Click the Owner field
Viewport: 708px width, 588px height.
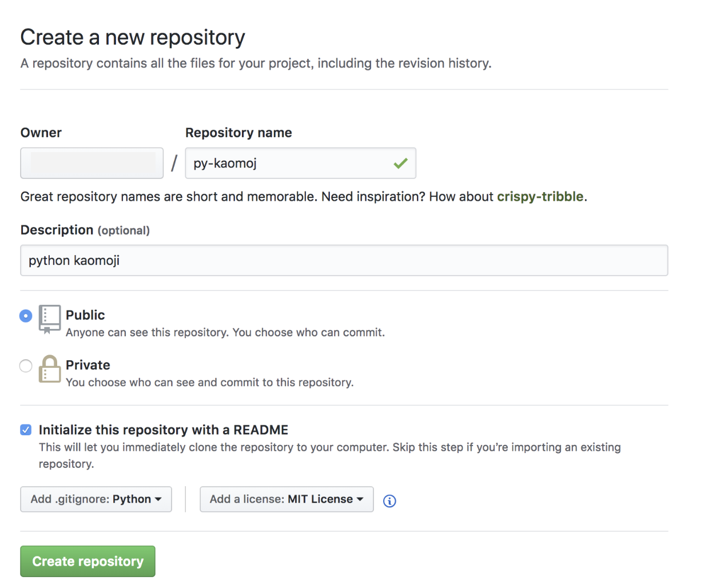(92, 163)
